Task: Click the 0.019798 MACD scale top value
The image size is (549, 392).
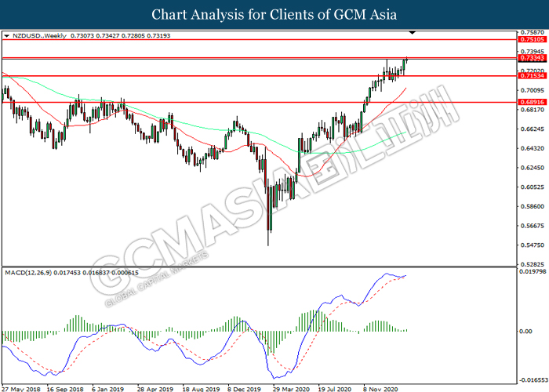Action: click(533, 271)
